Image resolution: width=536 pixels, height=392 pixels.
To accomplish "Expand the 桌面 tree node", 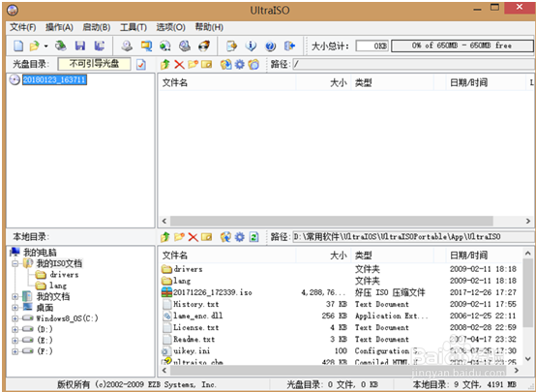I will click(15, 308).
